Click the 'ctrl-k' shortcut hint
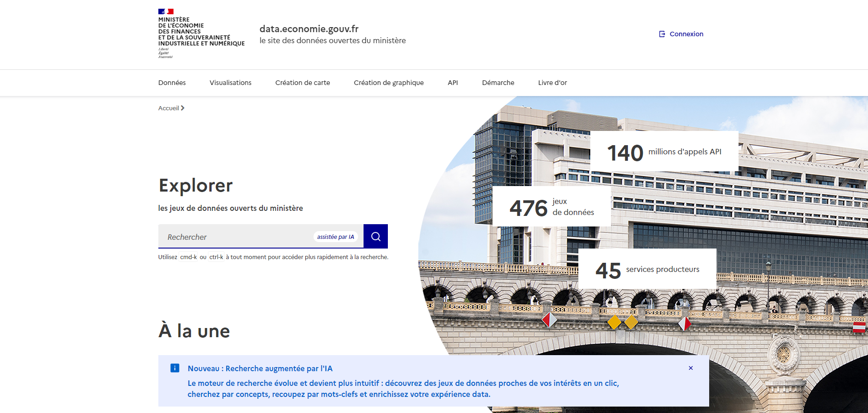The width and height of the screenshot is (868, 413). [216, 257]
